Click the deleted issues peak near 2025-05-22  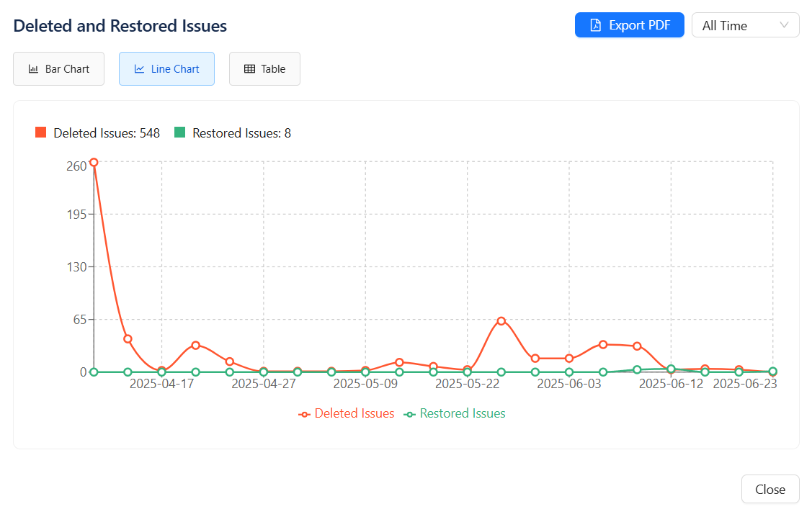[x=501, y=320]
